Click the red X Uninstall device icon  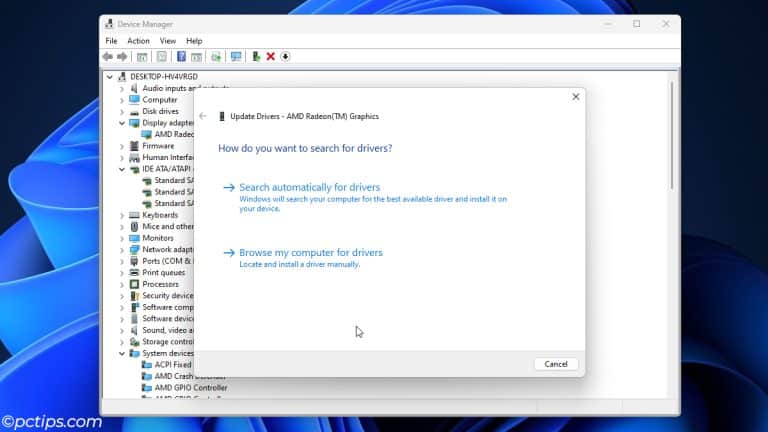pos(270,57)
